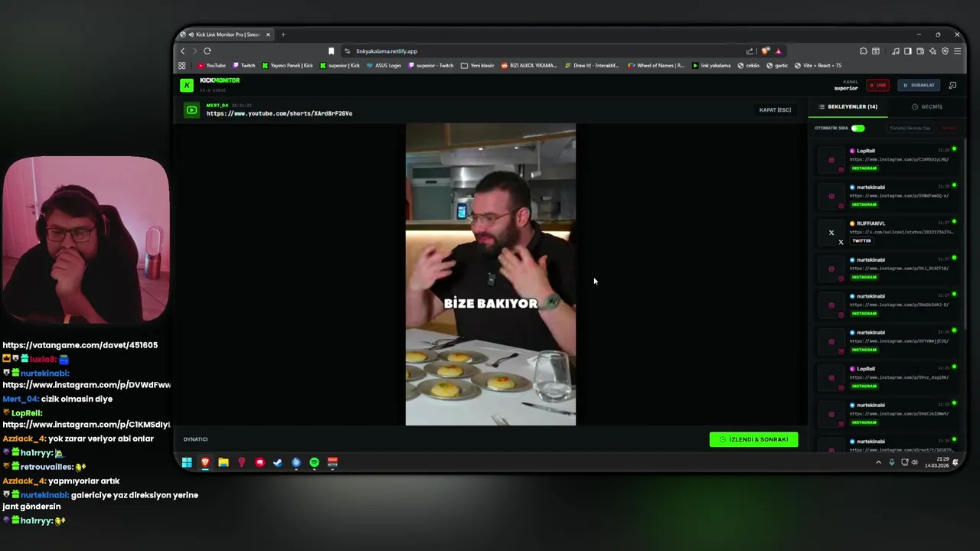Click the media control music note icon
980x551 pixels.
(x=896, y=51)
